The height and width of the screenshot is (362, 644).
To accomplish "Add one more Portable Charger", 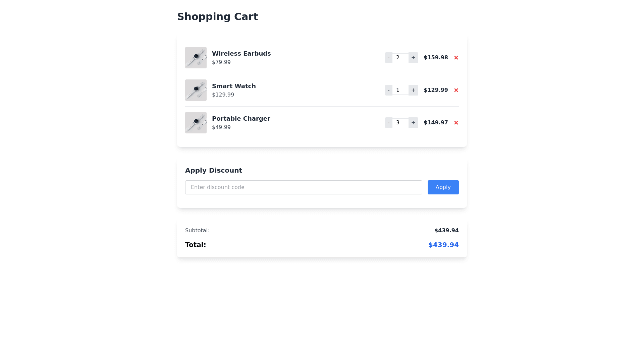I will [413, 123].
